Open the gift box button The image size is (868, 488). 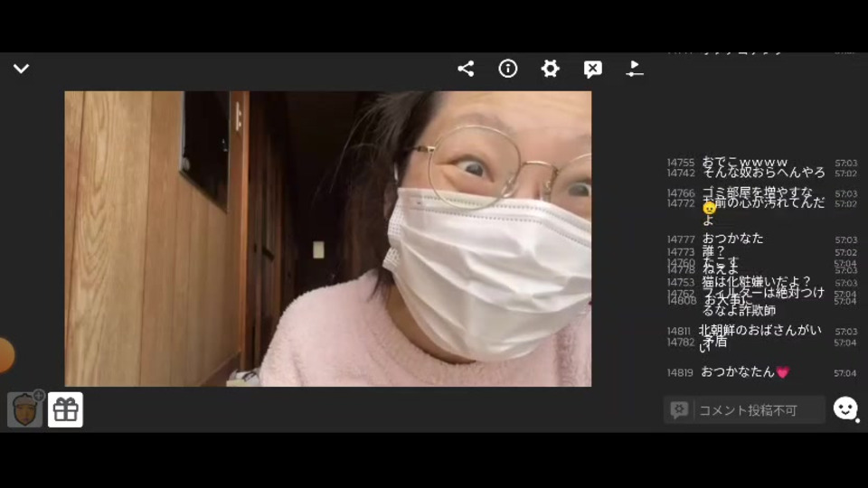click(65, 409)
